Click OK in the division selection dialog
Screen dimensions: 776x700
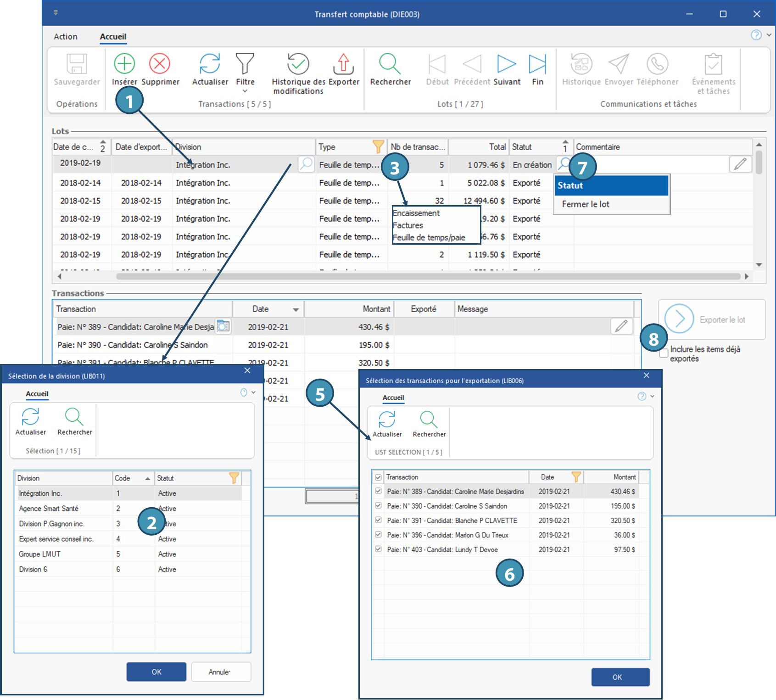click(x=156, y=672)
